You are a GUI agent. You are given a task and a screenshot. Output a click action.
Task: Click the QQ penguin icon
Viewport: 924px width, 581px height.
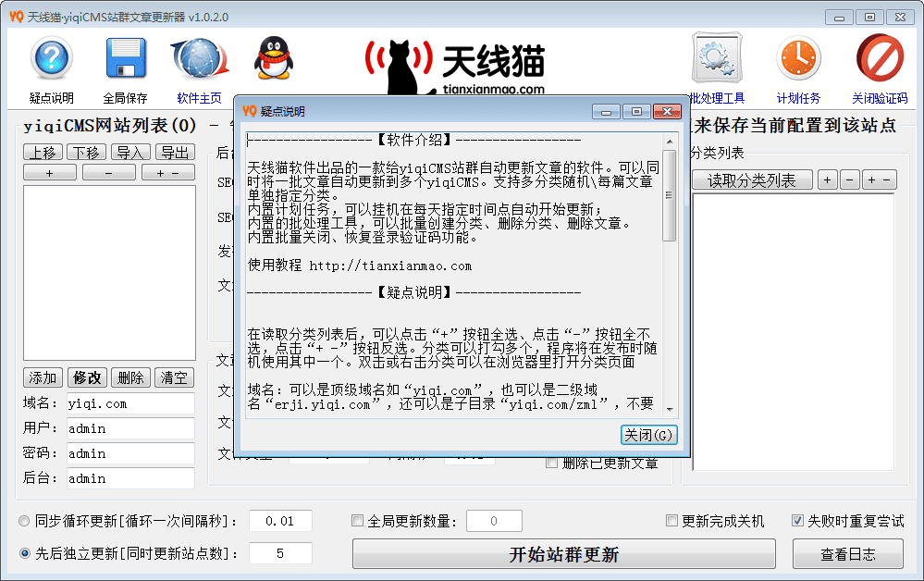pyautogui.click(x=273, y=57)
